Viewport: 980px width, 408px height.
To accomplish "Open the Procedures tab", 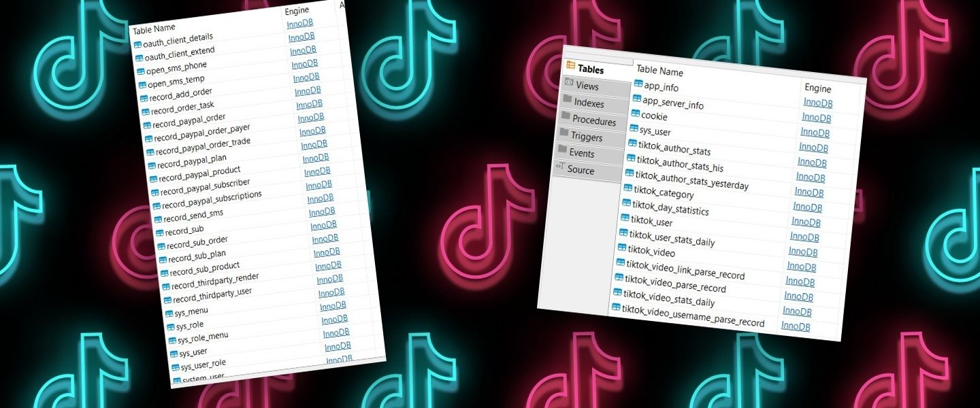I will [592, 120].
